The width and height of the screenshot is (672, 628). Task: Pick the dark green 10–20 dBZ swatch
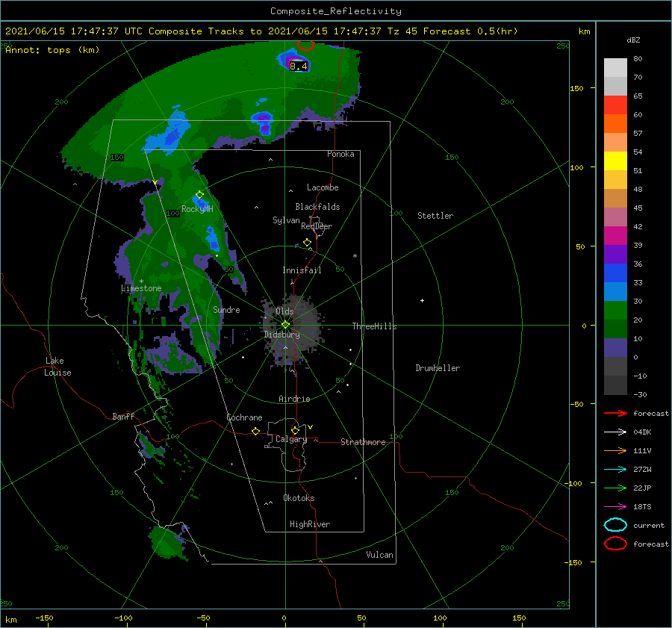point(615,329)
